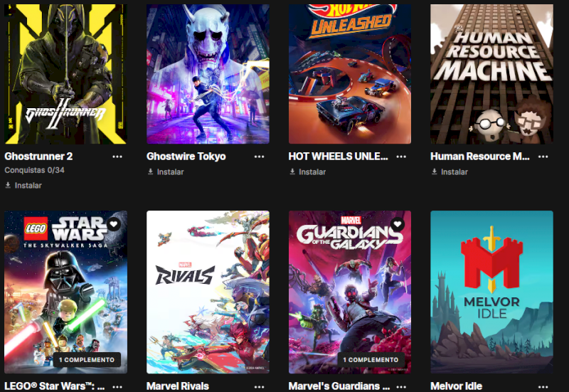
Task: Open the Marvel Rivals three-dot options menu
Action: (259, 387)
